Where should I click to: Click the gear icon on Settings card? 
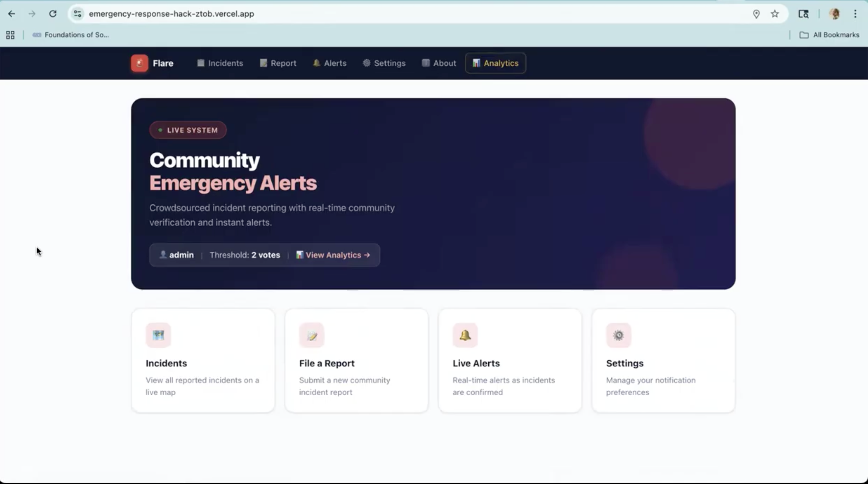pyautogui.click(x=619, y=335)
